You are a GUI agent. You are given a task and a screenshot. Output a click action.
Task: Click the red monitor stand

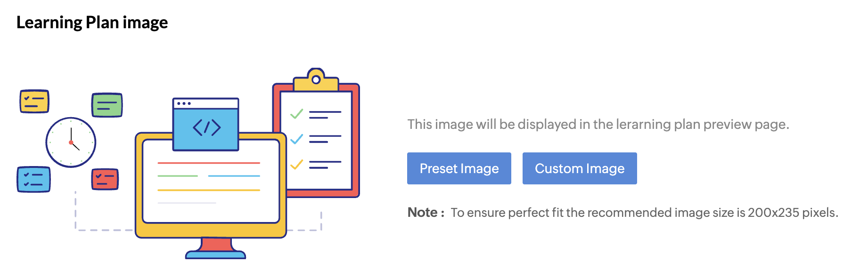[x=216, y=246]
